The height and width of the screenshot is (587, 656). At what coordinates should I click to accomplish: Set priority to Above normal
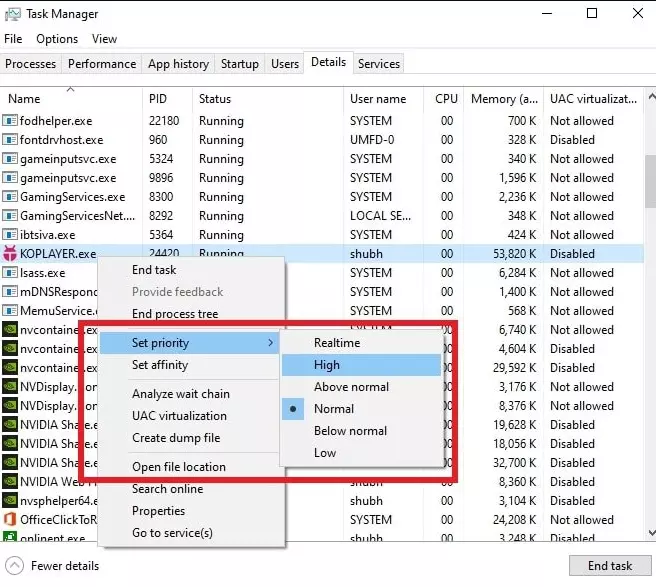(x=362, y=387)
